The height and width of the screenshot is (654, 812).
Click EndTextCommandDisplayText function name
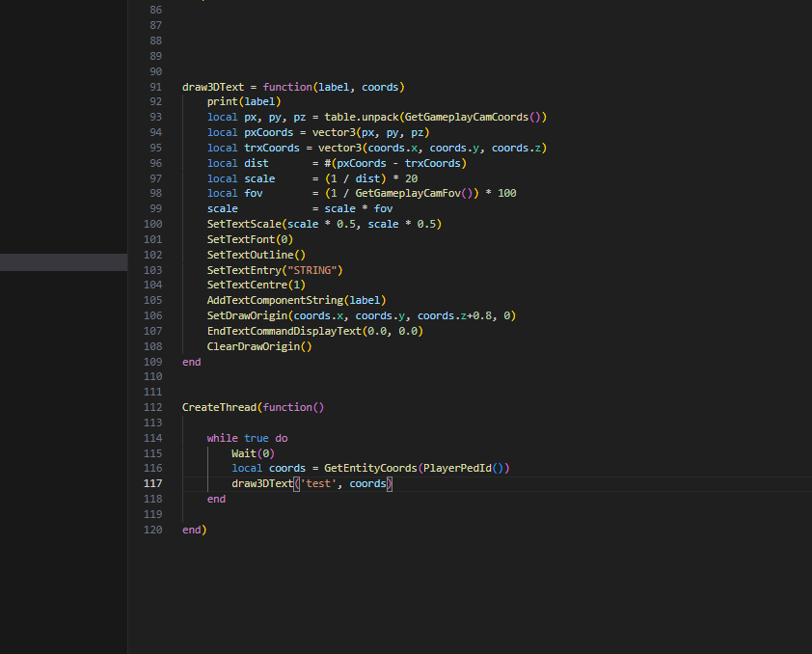[x=284, y=331]
